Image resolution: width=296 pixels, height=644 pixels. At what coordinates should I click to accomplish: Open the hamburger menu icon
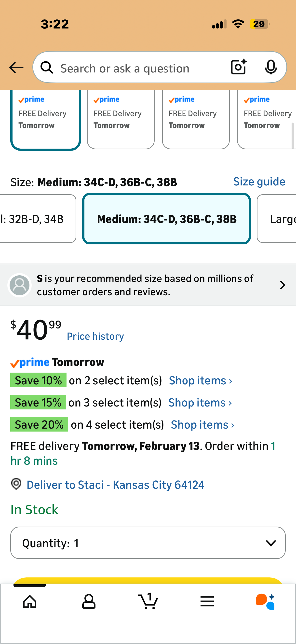point(207,601)
